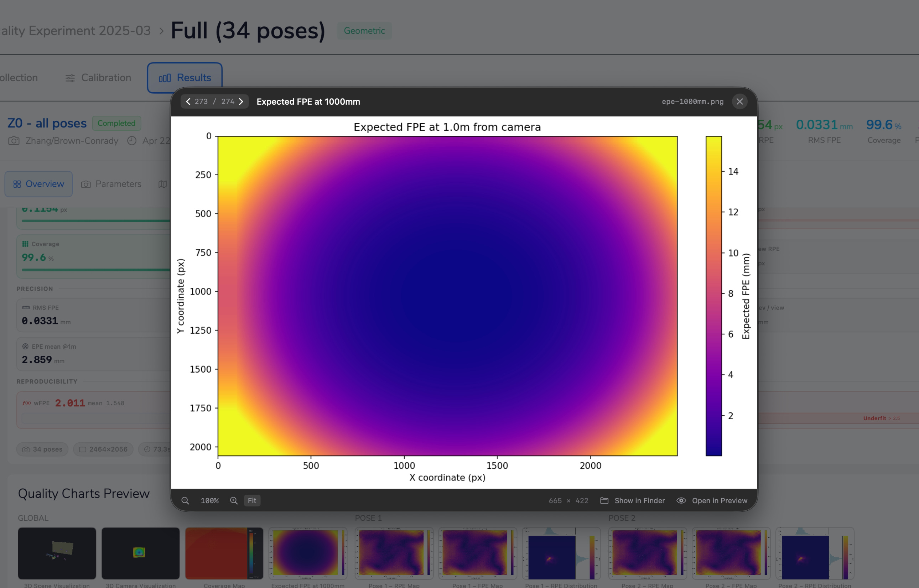The width and height of the screenshot is (919, 588).
Task: Click the Show in Finder folder icon
Action: tap(604, 500)
